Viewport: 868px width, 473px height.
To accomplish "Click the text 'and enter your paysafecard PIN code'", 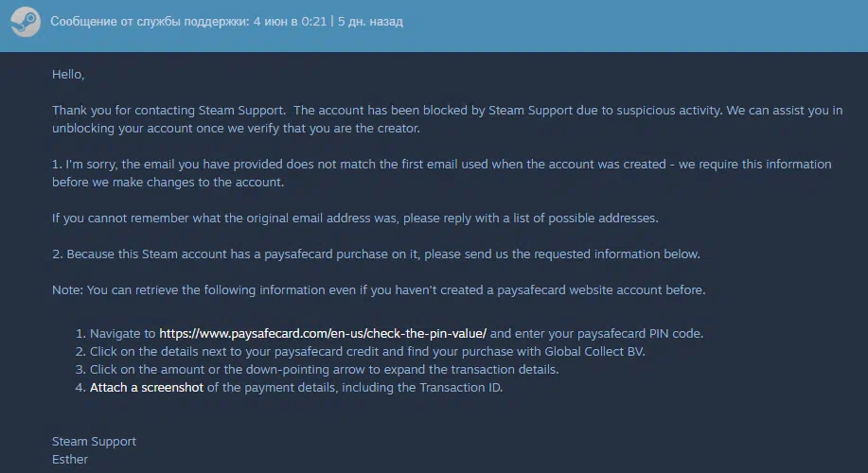I will point(596,334).
